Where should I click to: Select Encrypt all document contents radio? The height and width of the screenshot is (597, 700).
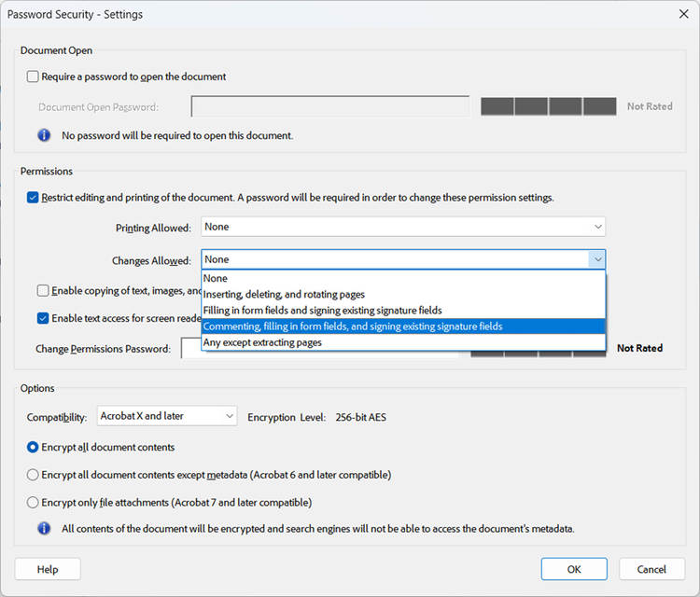(34, 447)
